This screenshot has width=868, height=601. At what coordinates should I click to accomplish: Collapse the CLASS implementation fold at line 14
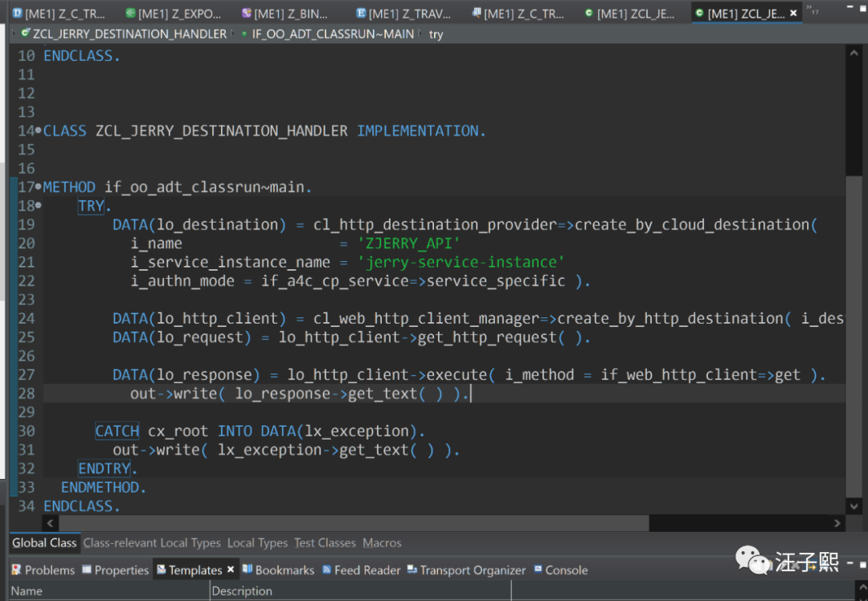pos(39,131)
